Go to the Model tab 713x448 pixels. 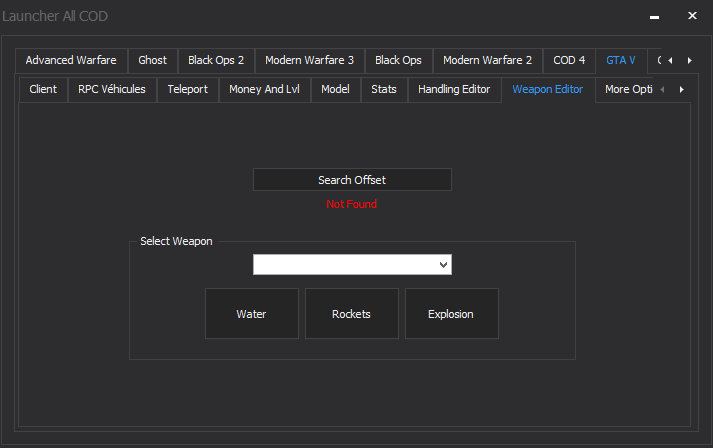[336, 90]
